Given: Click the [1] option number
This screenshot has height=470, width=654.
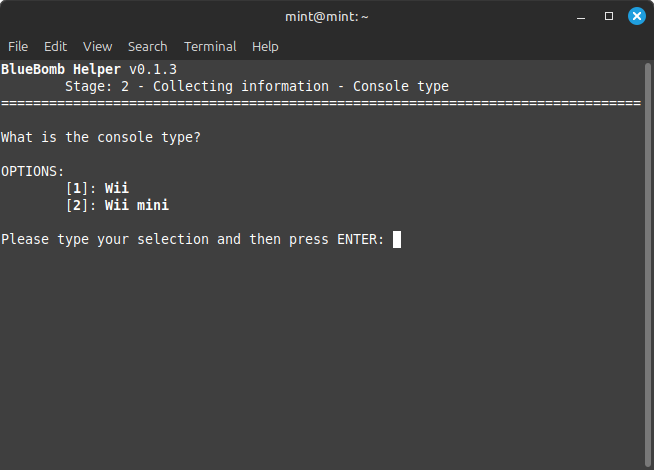Looking at the screenshot, I should click(x=77, y=188).
